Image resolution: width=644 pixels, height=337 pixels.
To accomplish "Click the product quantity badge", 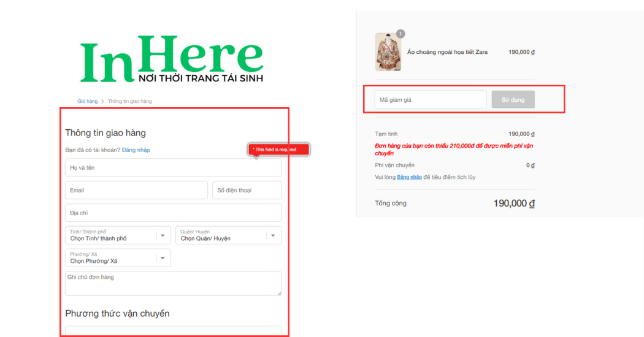I will tap(401, 34).
